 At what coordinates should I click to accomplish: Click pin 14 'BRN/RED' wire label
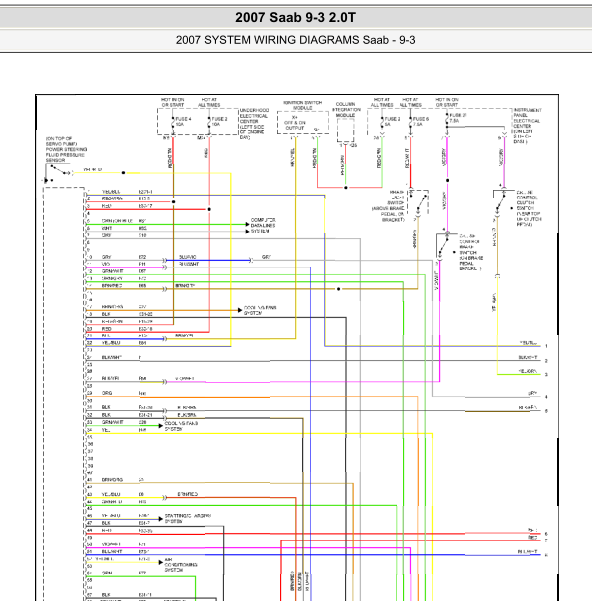(112, 286)
